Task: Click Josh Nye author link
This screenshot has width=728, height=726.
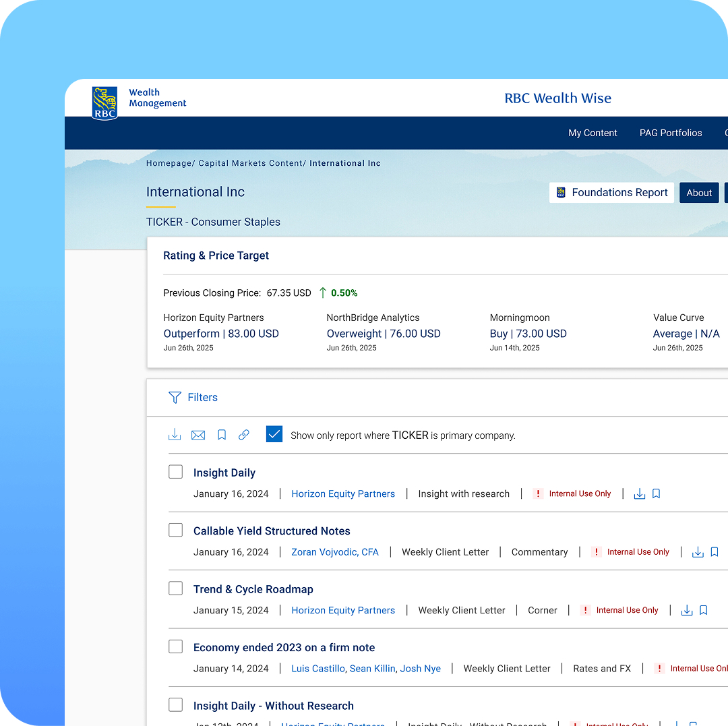Action: point(420,669)
